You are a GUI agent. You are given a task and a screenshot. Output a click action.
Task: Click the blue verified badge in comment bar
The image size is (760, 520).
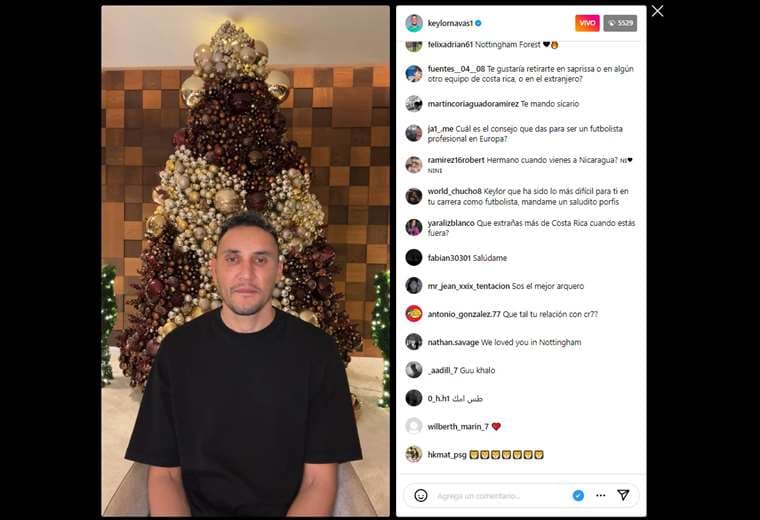pos(578,495)
